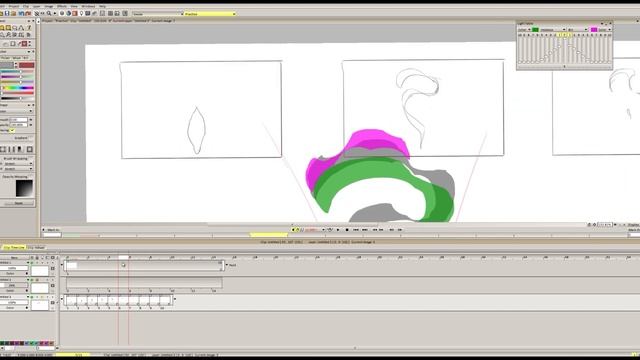Image resolution: width=640 pixels, height=360 pixels.
Task: Click the first frame of the bottom animation layer
Action: [x=71, y=300]
